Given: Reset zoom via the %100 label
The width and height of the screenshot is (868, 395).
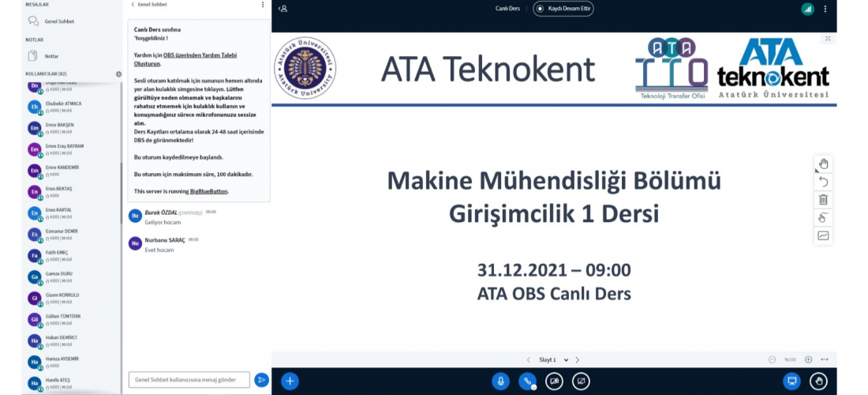Looking at the screenshot, I should coord(790,359).
